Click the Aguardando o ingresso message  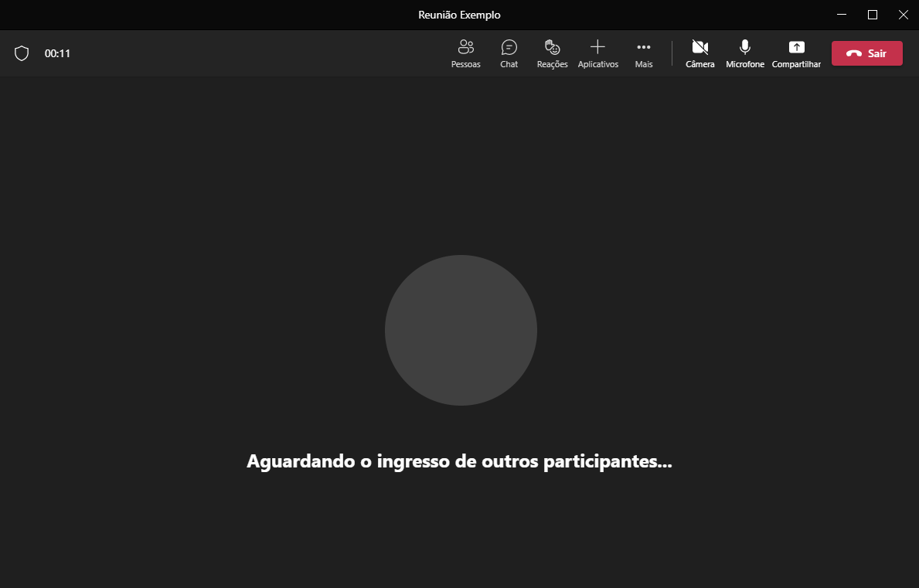pos(459,461)
